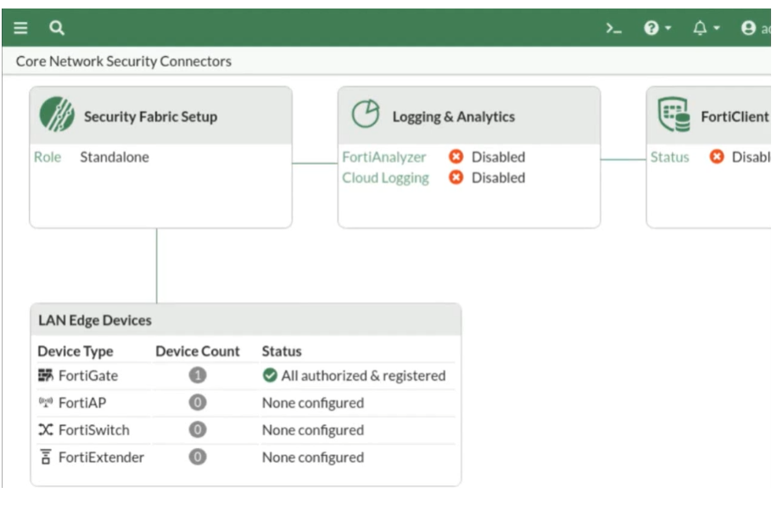Expand the notifications dropdown arrow
The image size is (777, 532).
[x=717, y=28]
